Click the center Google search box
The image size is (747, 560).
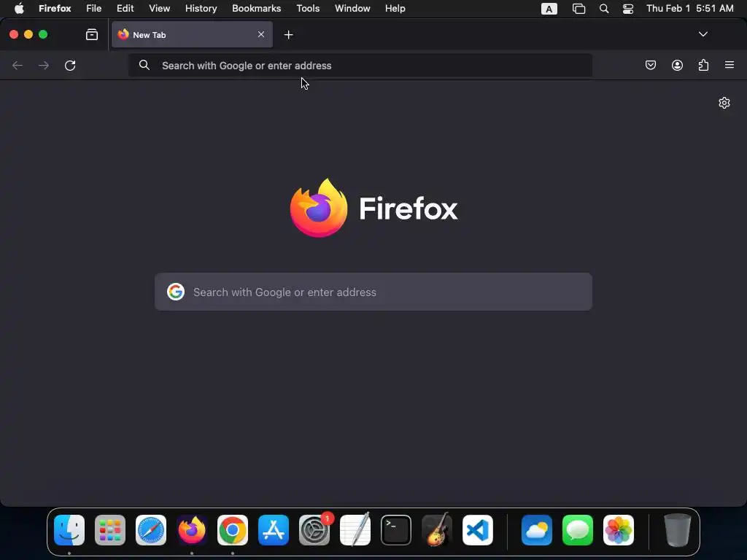373,292
